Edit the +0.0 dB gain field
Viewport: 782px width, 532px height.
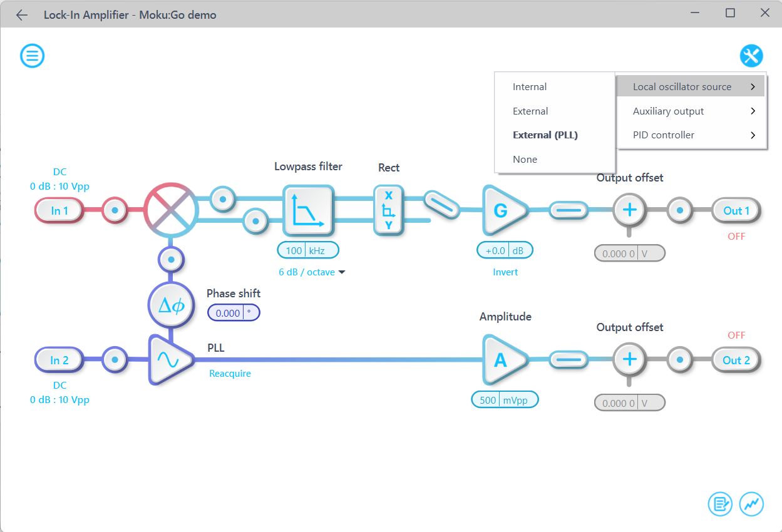pyautogui.click(x=505, y=250)
